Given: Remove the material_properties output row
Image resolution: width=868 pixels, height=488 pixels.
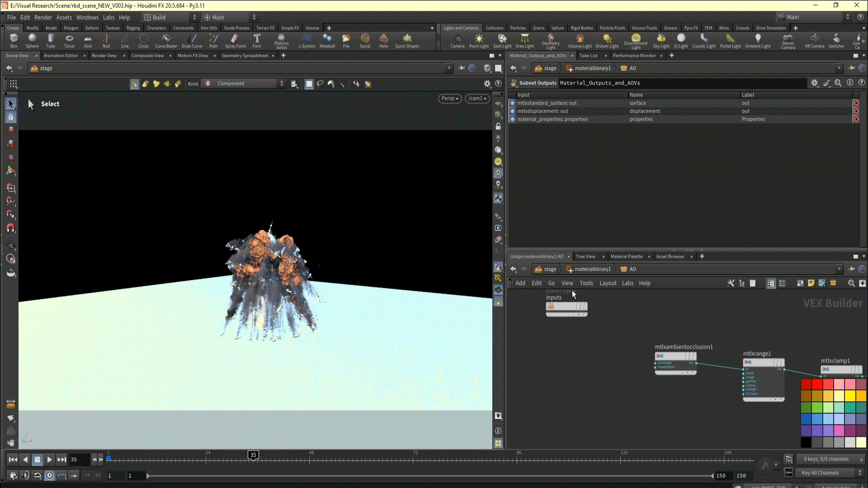Looking at the screenshot, I should coord(856,119).
